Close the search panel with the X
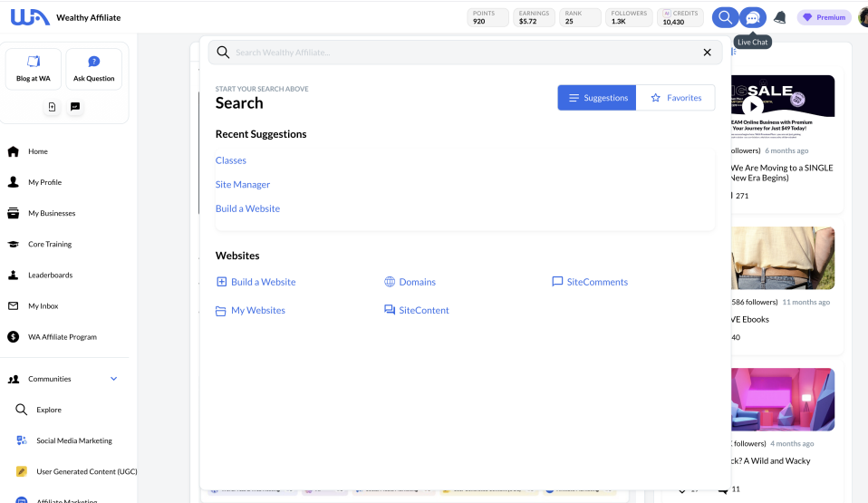This screenshot has width=868, height=503. pos(707,52)
